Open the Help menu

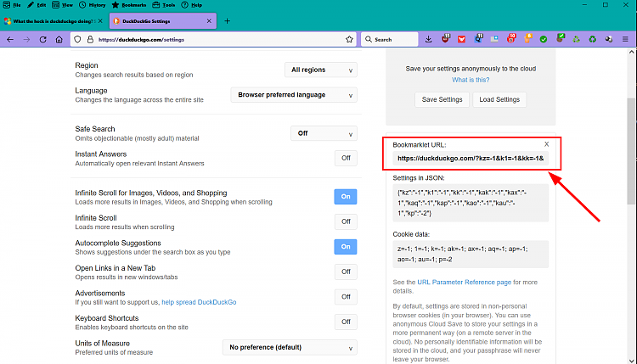coord(191,5)
